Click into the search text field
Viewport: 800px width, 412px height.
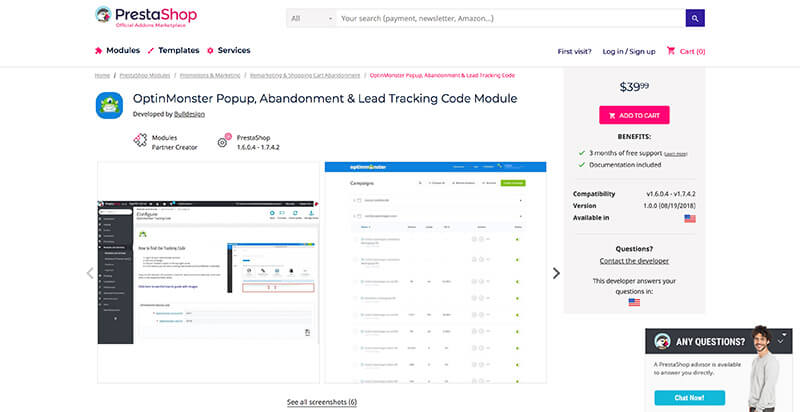510,18
